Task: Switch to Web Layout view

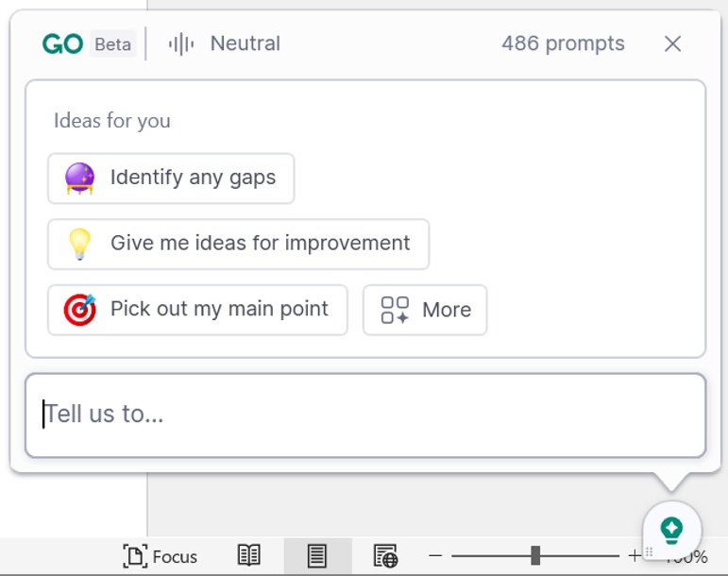Action: pyautogui.click(x=385, y=556)
